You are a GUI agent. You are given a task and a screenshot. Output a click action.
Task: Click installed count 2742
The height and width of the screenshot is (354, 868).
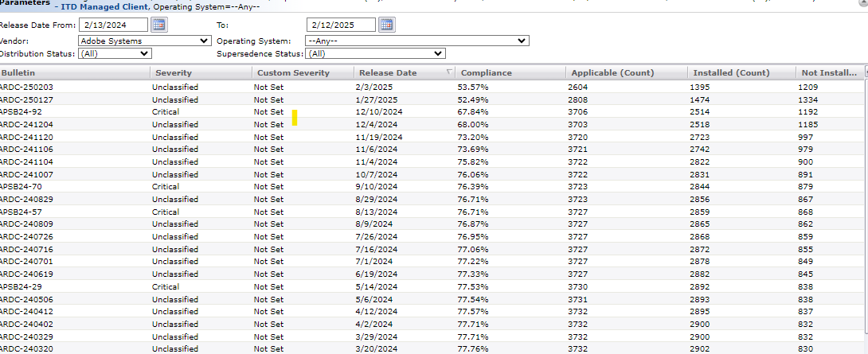pos(700,150)
